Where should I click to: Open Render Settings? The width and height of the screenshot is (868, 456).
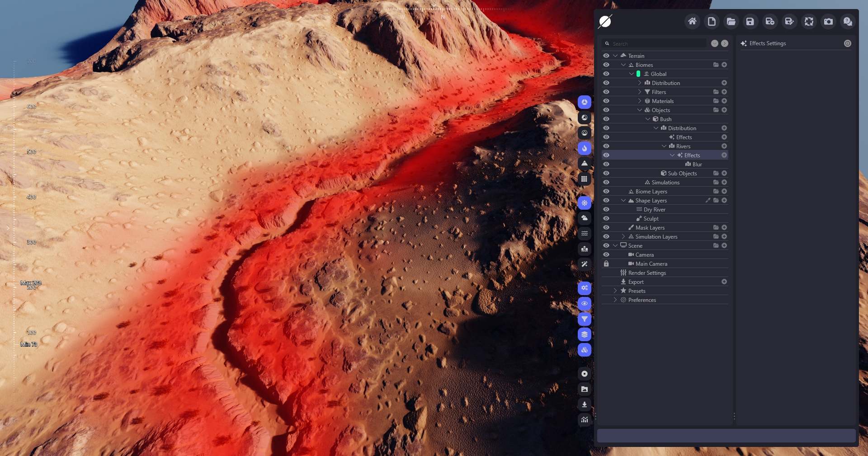(x=646, y=273)
